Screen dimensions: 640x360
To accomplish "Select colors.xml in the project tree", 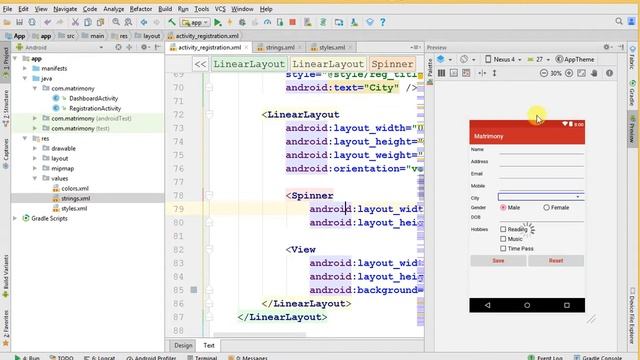I will (75, 189).
